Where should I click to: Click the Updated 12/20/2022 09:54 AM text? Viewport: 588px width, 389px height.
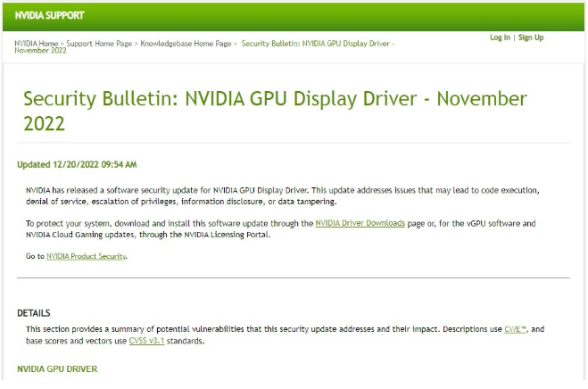tap(77, 165)
